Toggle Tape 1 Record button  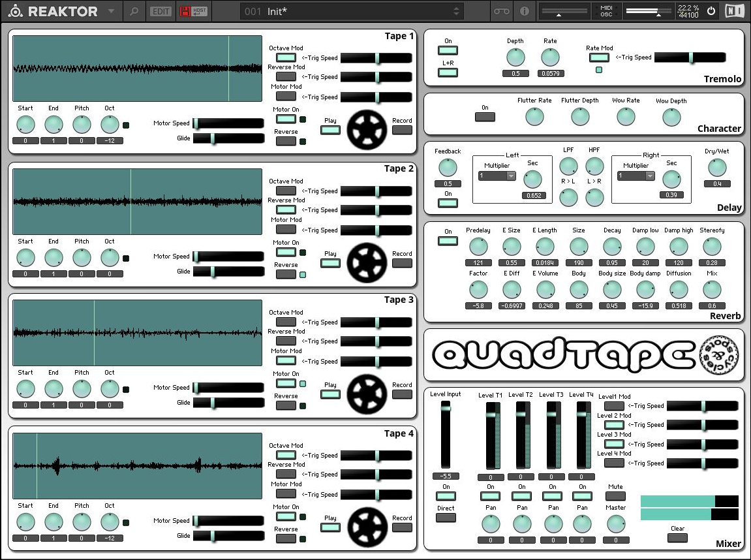[x=402, y=130]
